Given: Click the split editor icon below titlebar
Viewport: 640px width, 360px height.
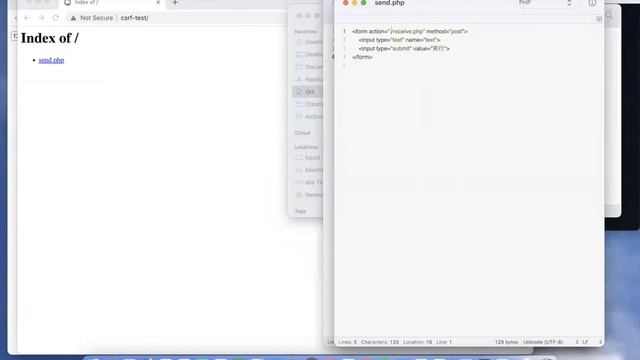Looking at the screenshot, I should [x=599, y=19].
